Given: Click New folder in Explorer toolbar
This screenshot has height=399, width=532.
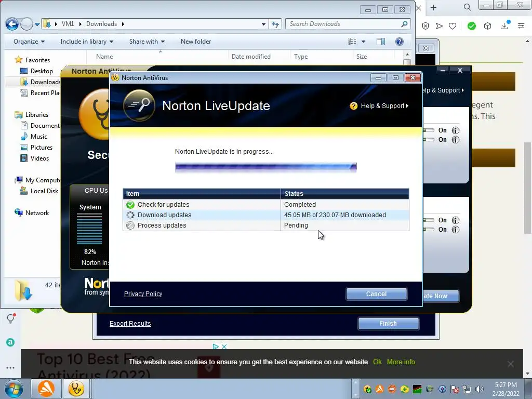Looking at the screenshot, I should coord(196,42).
